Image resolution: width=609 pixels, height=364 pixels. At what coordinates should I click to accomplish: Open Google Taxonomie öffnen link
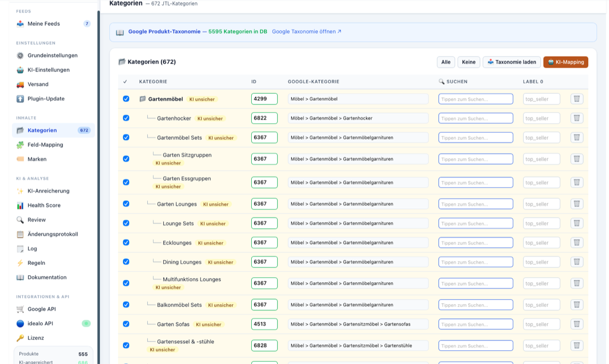[307, 31]
